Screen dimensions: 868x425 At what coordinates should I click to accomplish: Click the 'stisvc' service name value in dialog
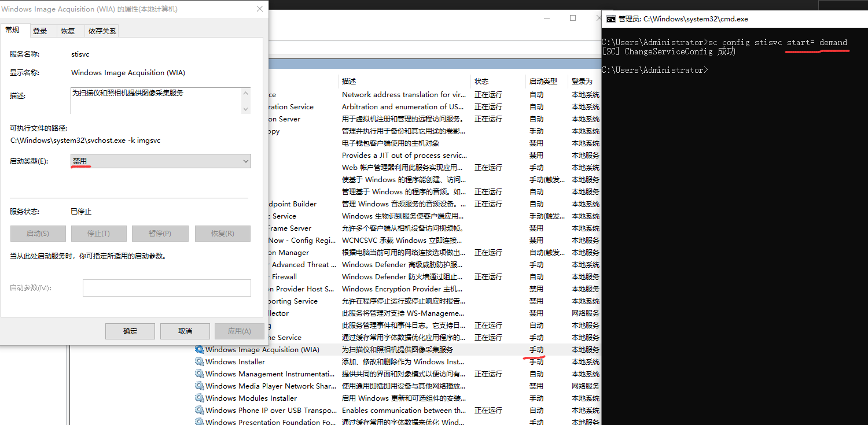pyautogui.click(x=80, y=54)
